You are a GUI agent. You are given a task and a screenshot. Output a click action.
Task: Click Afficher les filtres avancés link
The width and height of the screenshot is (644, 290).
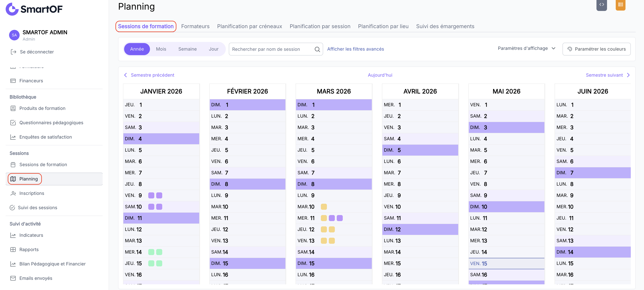point(356,49)
